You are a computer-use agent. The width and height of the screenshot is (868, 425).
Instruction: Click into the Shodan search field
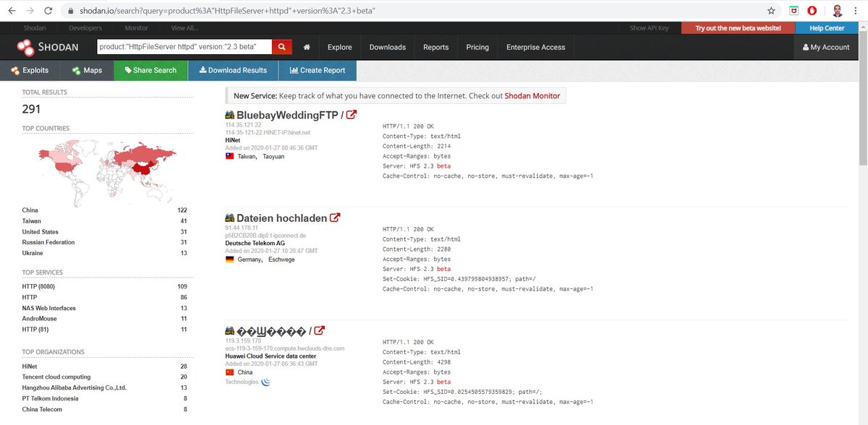click(184, 47)
